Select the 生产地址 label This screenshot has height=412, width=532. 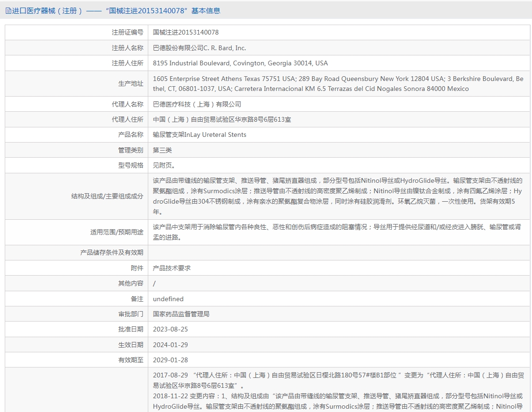pyautogui.click(x=131, y=84)
